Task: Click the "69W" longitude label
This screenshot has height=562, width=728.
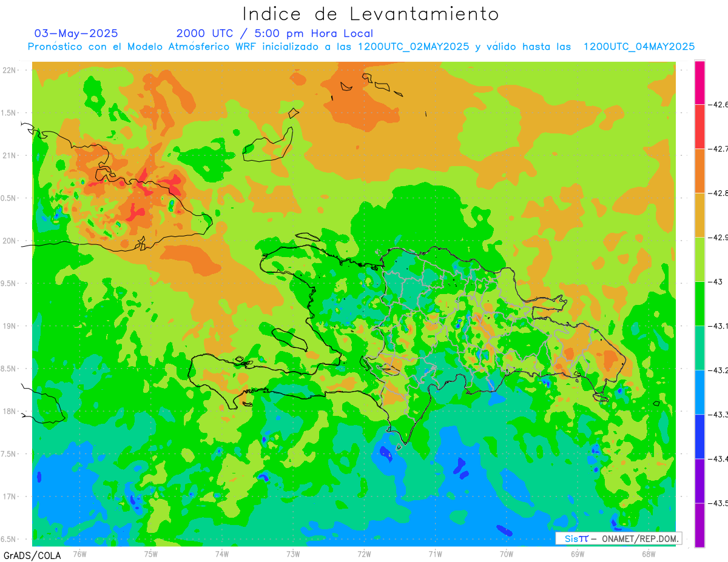Action: tap(578, 554)
